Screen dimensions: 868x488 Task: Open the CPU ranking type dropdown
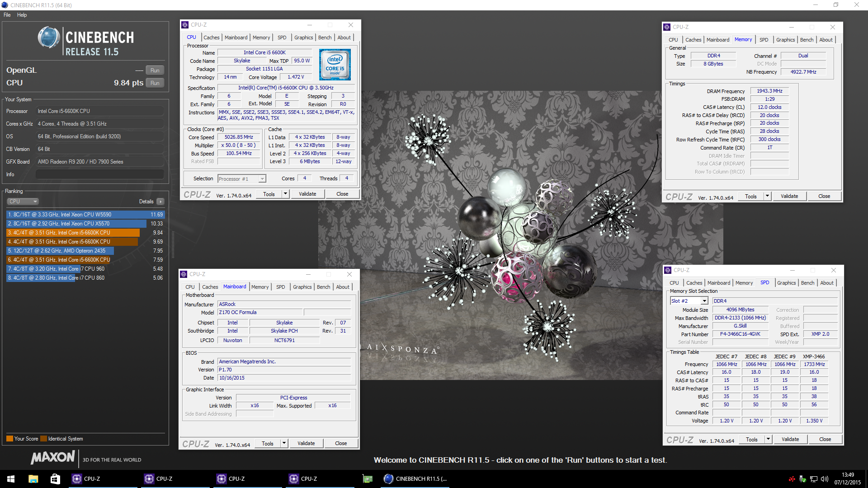click(23, 202)
